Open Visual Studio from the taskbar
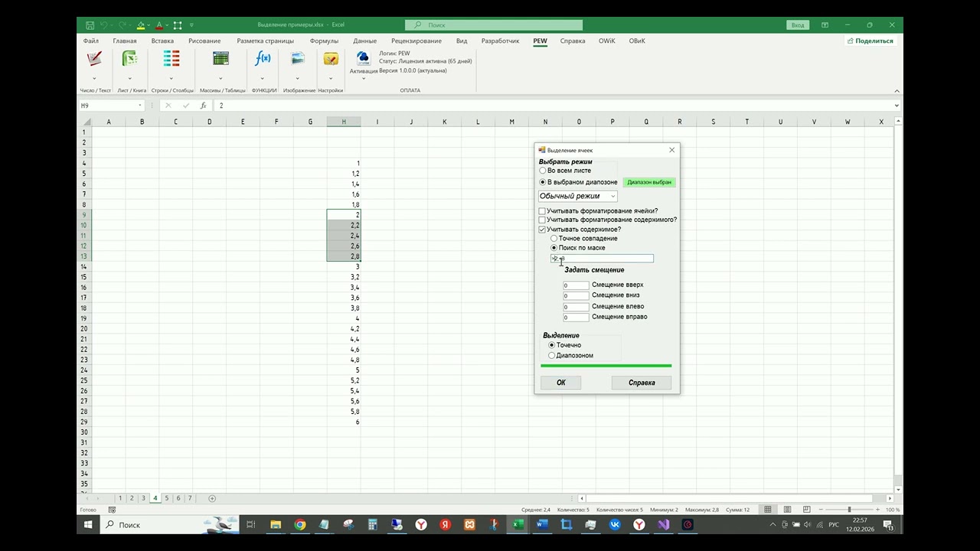 coord(663,525)
